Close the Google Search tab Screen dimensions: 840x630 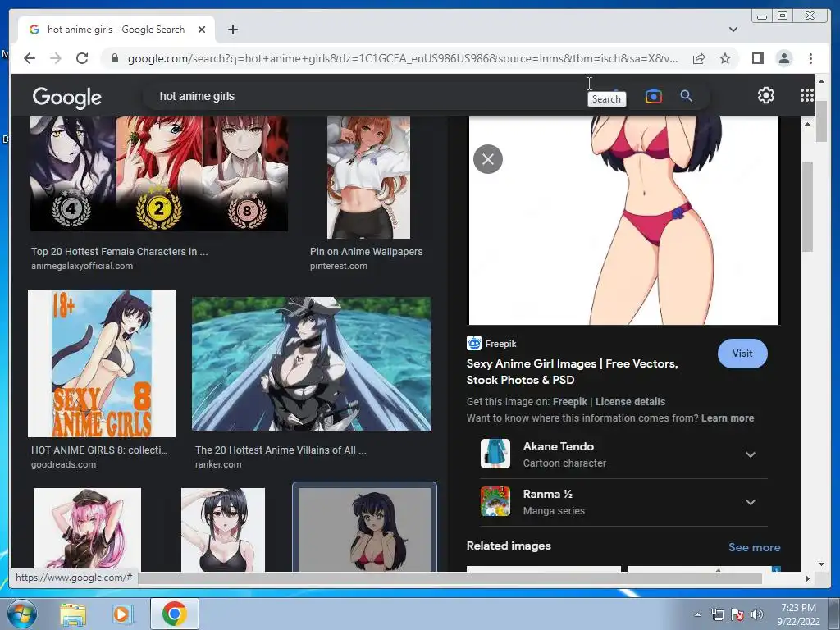point(202,30)
